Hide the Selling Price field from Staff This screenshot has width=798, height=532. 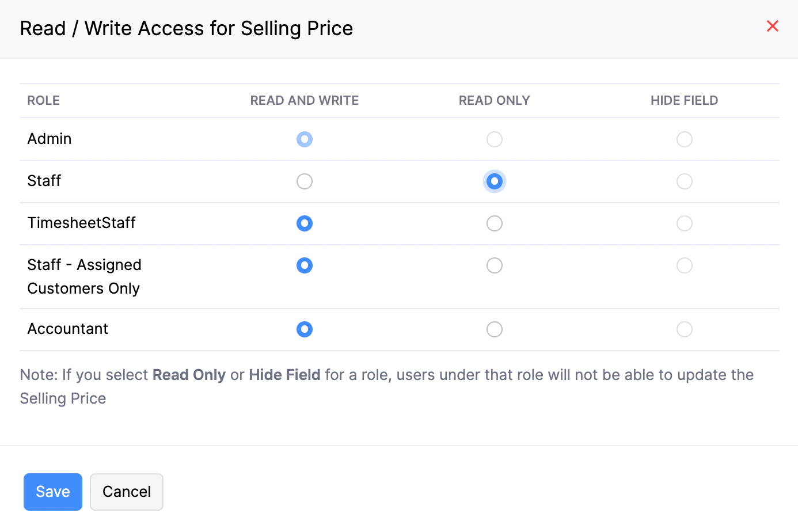tap(685, 181)
